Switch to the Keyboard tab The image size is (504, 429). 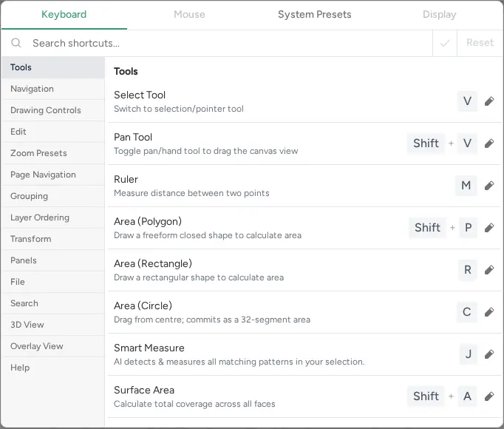pos(64,15)
